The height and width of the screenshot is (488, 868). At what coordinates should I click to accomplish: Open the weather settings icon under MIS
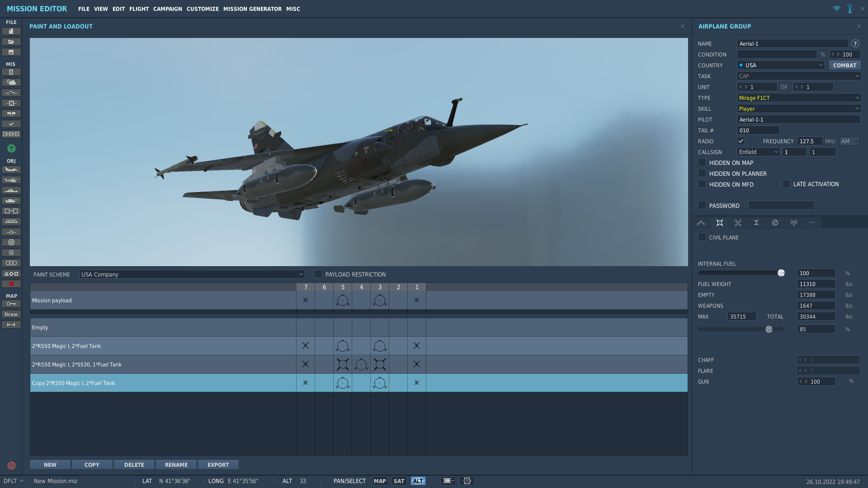(x=11, y=82)
